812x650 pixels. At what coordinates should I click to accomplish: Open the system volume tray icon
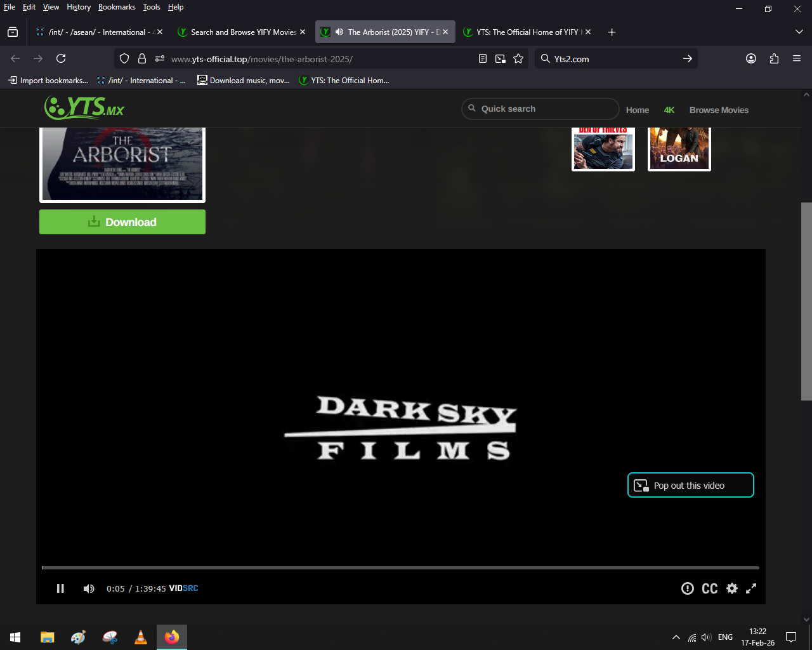(x=706, y=637)
